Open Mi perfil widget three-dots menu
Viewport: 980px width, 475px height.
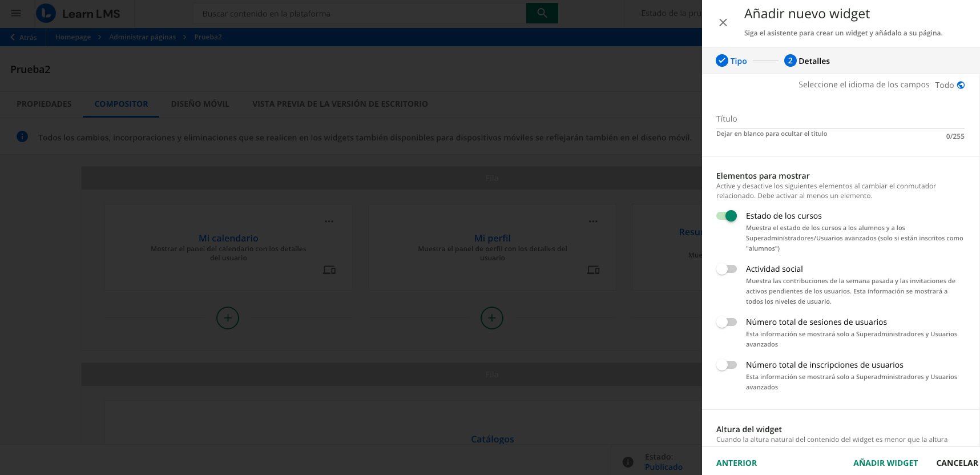[593, 222]
